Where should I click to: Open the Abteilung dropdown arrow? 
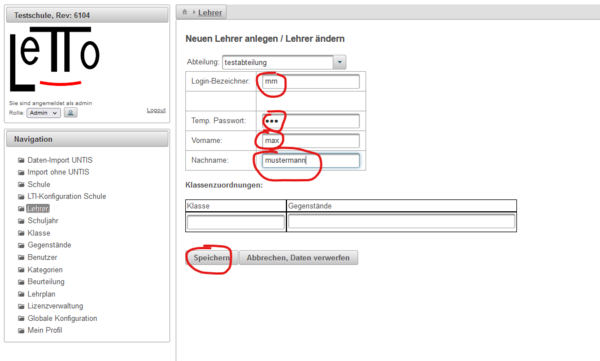(x=339, y=62)
